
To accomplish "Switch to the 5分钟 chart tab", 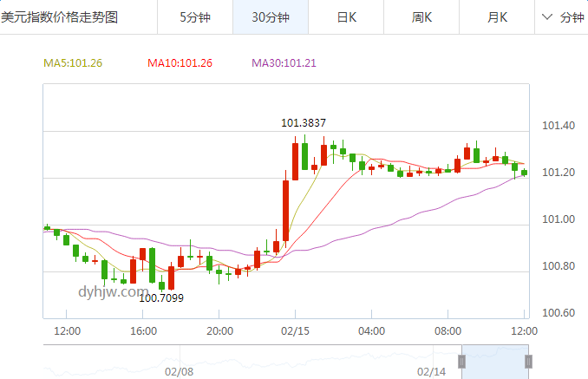I will click(x=195, y=17).
